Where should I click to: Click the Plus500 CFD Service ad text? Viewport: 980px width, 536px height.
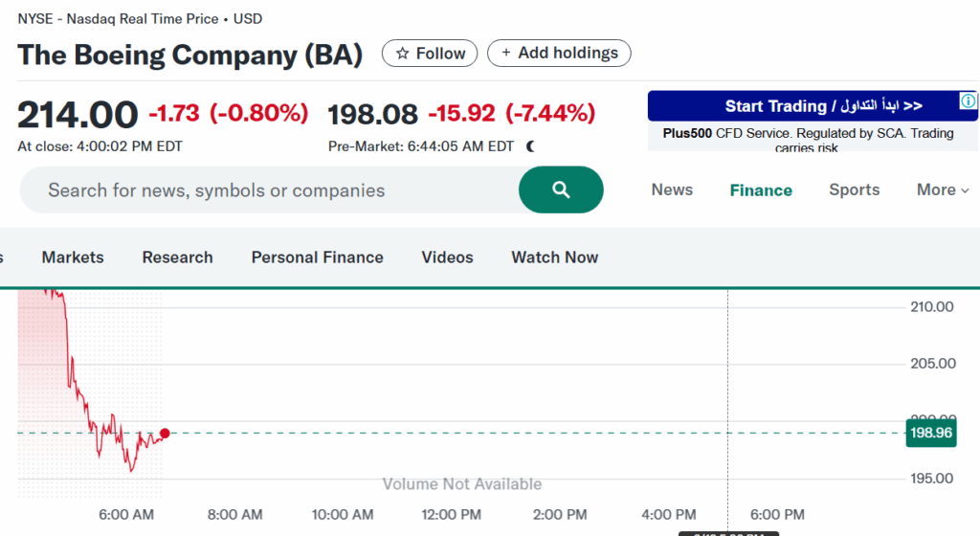[808, 140]
